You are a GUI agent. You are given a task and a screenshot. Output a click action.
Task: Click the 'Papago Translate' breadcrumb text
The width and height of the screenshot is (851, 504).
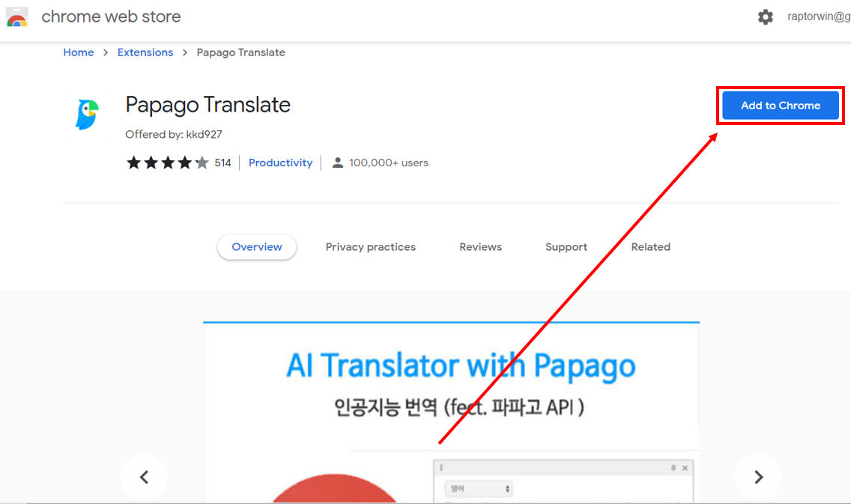[x=241, y=52]
